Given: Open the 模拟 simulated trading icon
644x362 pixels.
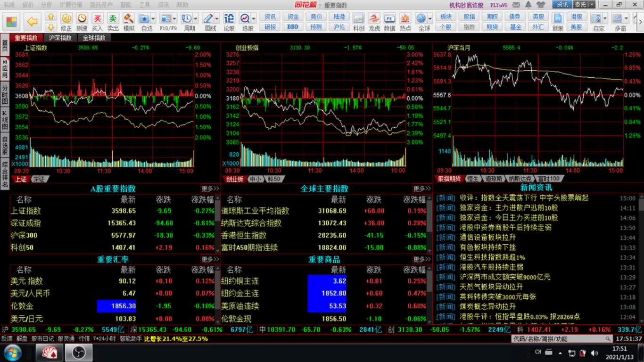Looking at the screenshot, I should 128,22.
